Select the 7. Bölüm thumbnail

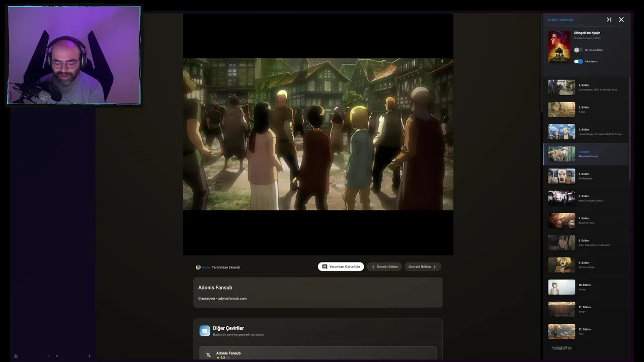point(561,220)
